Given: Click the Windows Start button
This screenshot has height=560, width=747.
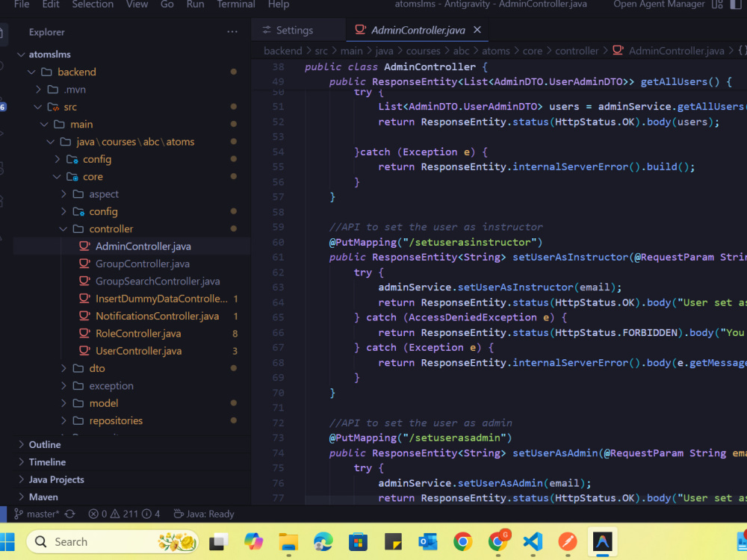Looking at the screenshot, I should point(7,542).
